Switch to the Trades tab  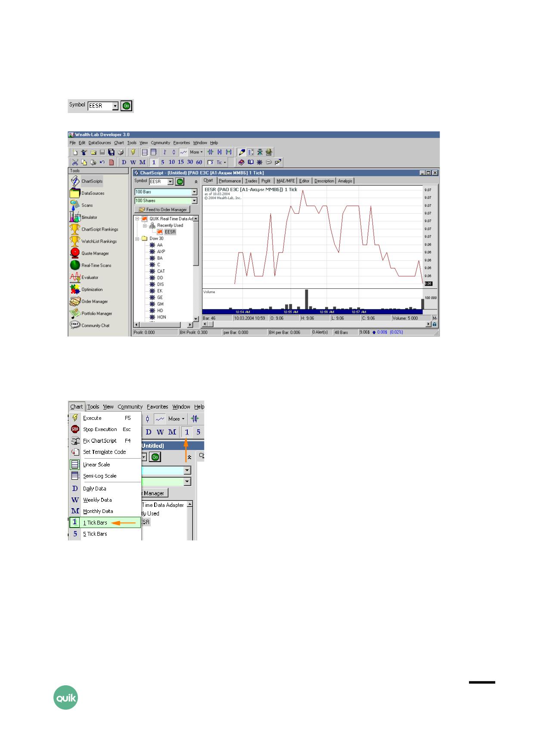click(x=251, y=181)
